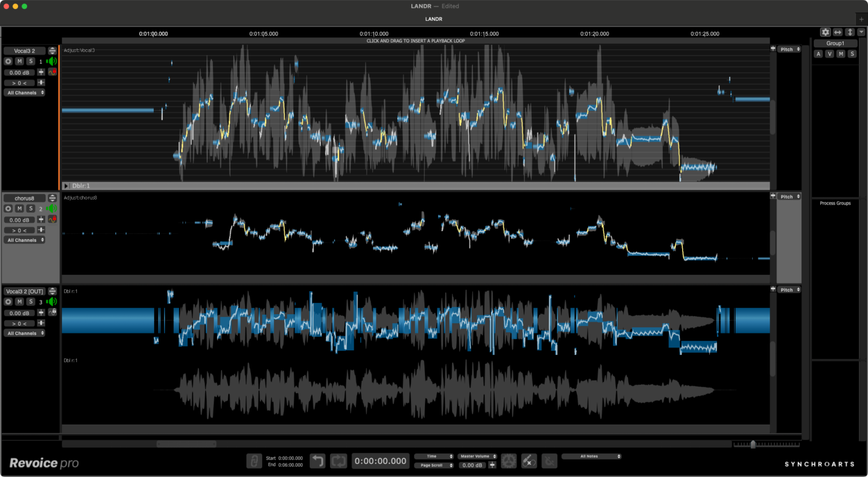This screenshot has height=477, width=868.
Task: Click the zoom slider at bottom right
Action: pyautogui.click(x=753, y=444)
